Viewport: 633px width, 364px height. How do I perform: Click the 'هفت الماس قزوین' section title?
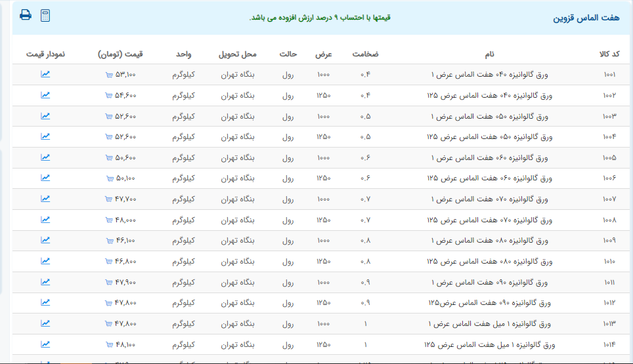(x=586, y=18)
